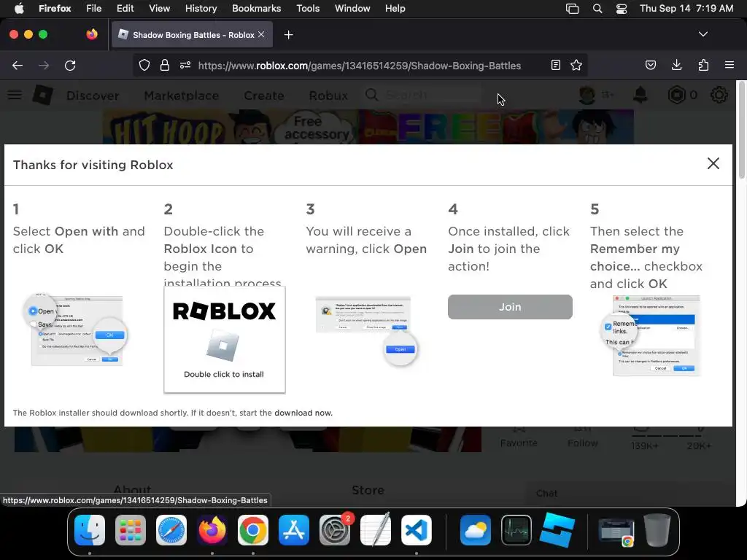
Task: Open Safari from the Dock
Action: [x=171, y=530]
